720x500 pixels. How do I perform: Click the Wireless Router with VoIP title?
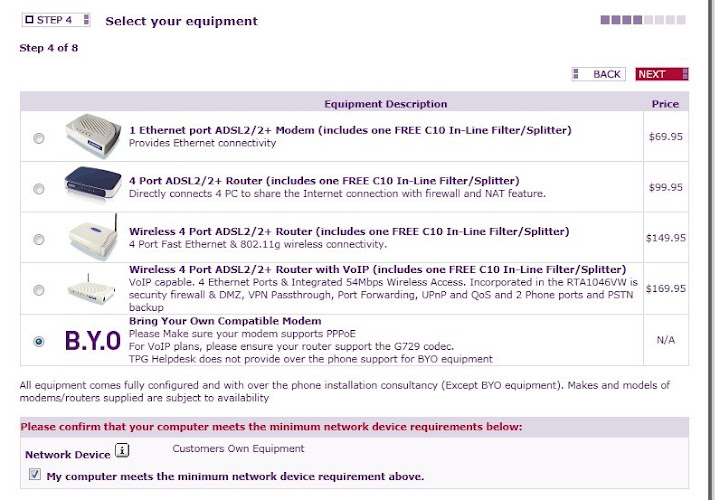377,269
